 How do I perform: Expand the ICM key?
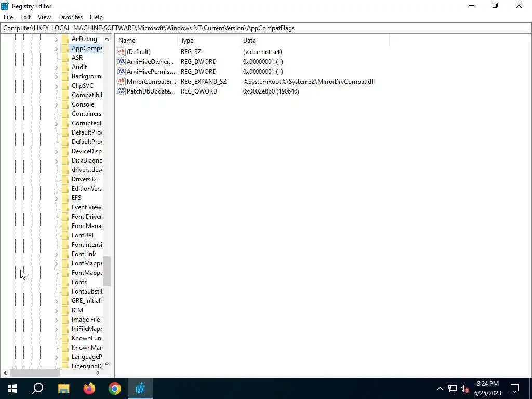(x=56, y=311)
